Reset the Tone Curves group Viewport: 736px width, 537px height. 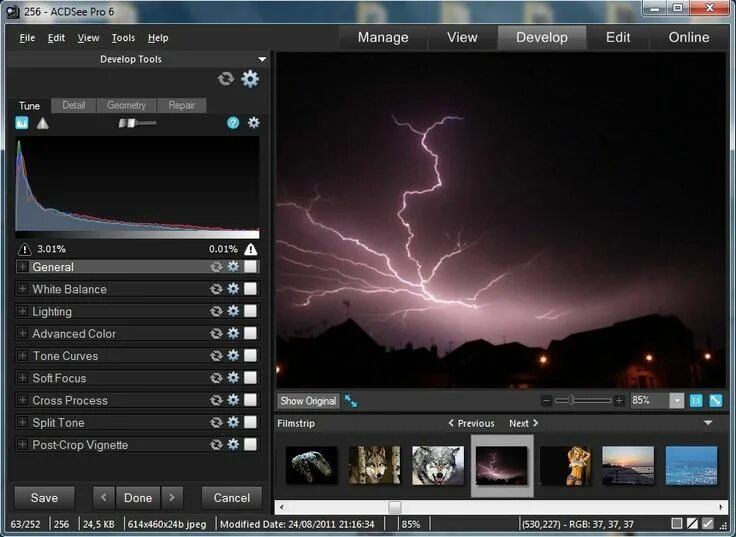click(x=216, y=355)
